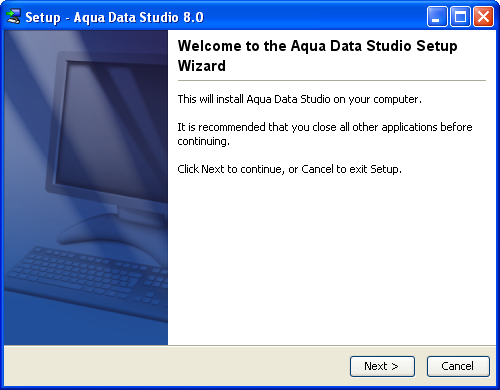
Task: Continue installation with the Next > button
Action: pos(382,366)
